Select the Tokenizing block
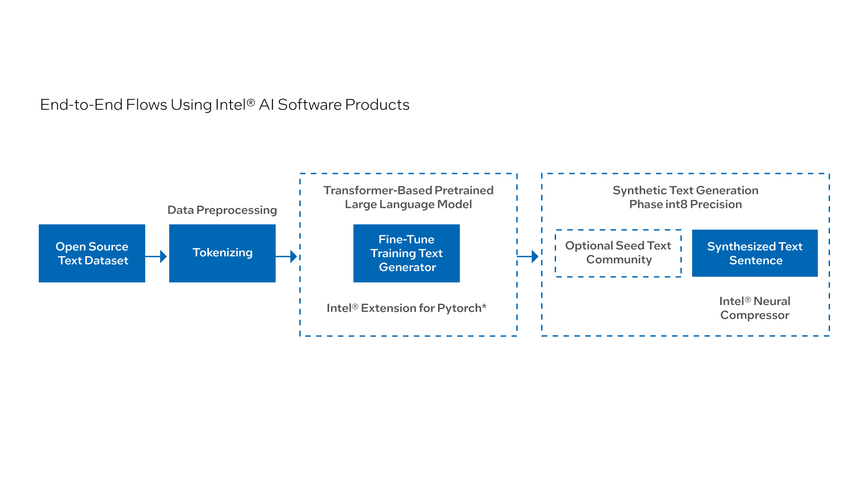This screenshot has width=868, height=488. pyautogui.click(x=222, y=253)
